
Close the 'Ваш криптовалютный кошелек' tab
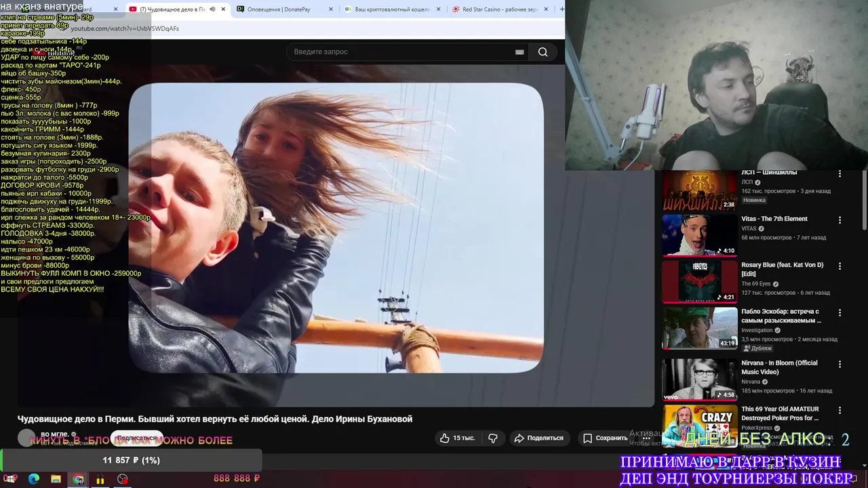439,9
